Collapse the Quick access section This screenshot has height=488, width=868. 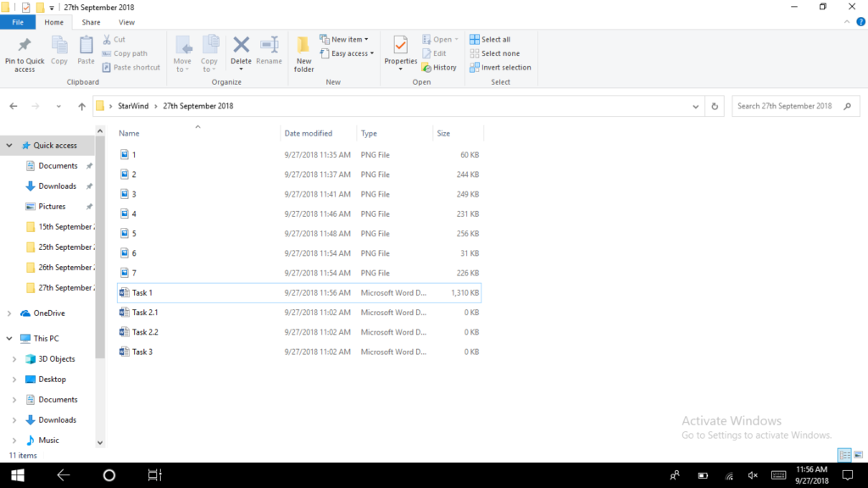(x=8, y=145)
